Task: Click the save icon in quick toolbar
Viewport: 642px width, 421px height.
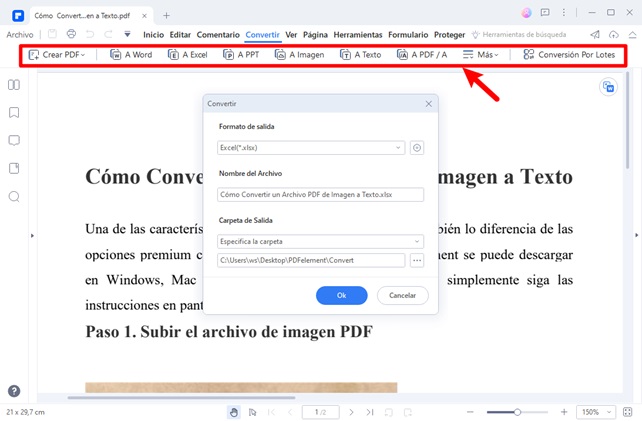Action: coord(52,34)
